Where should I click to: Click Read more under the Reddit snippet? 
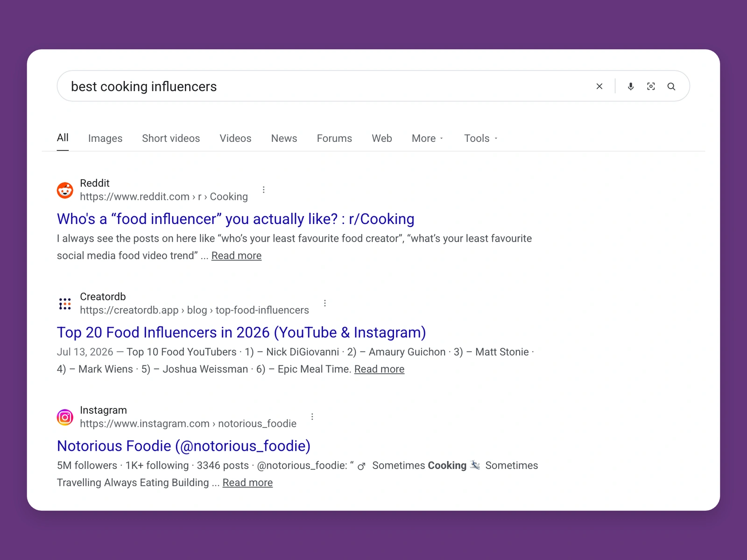[x=236, y=256]
